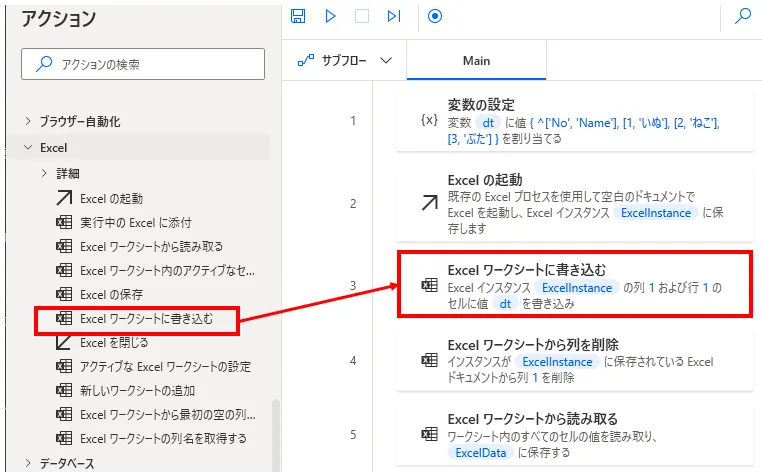The width and height of the screenshot is (762, 472).
Task: Click the magnifier search icon at top right
Action: click(x=743, y=16)
